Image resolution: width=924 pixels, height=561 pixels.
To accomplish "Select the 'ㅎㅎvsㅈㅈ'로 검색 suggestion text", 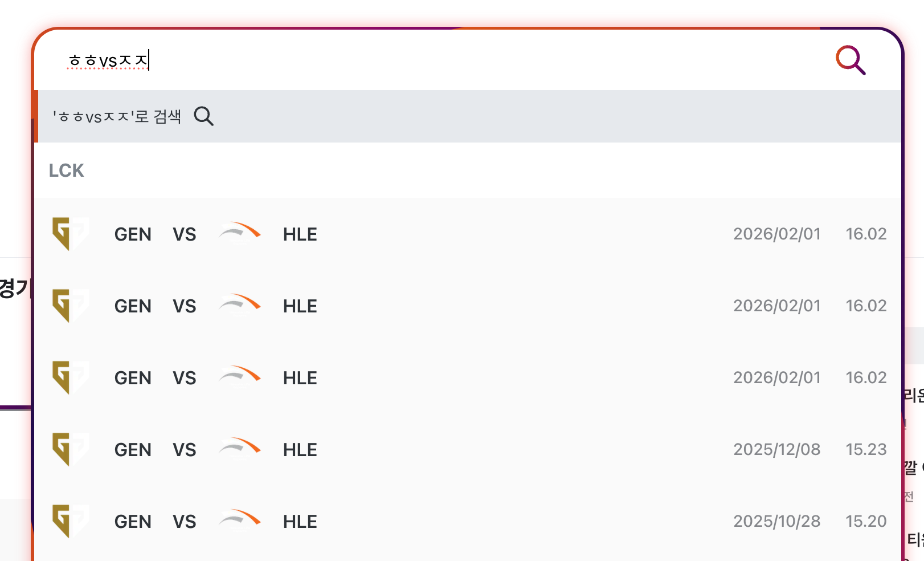I will (117, 117).
